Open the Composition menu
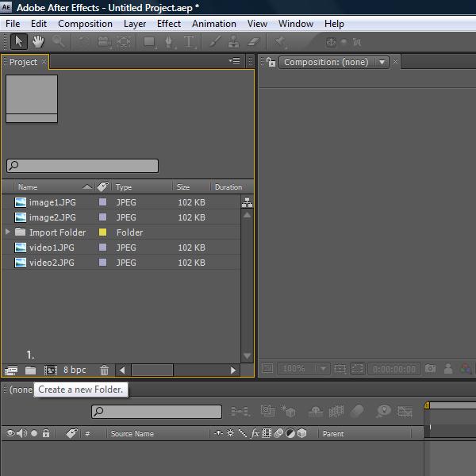Image resolution: width=476 pixels, height=476 pixels. (x=86, y=24)
